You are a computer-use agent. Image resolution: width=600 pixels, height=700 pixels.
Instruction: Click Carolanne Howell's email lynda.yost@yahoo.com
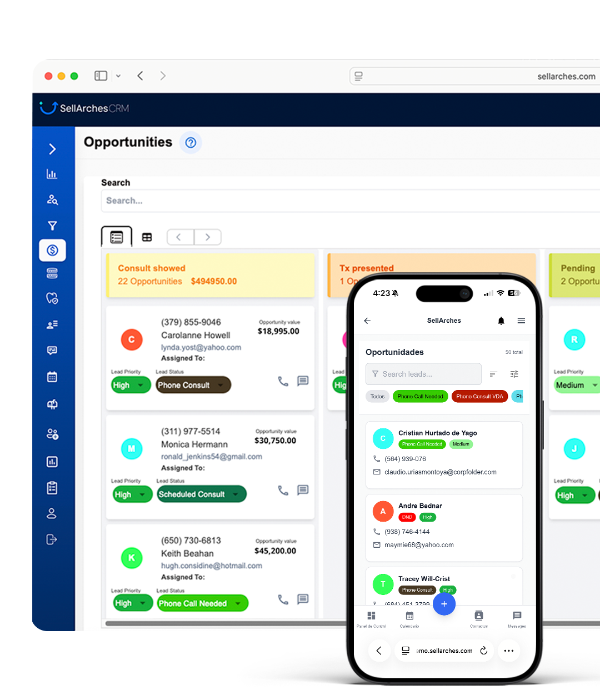201,347
